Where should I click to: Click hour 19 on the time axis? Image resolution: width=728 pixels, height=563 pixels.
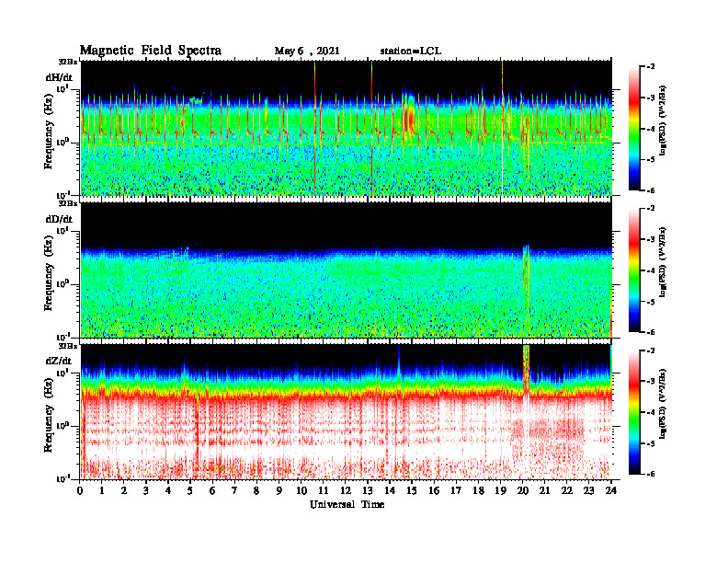(x=500, y=490)
